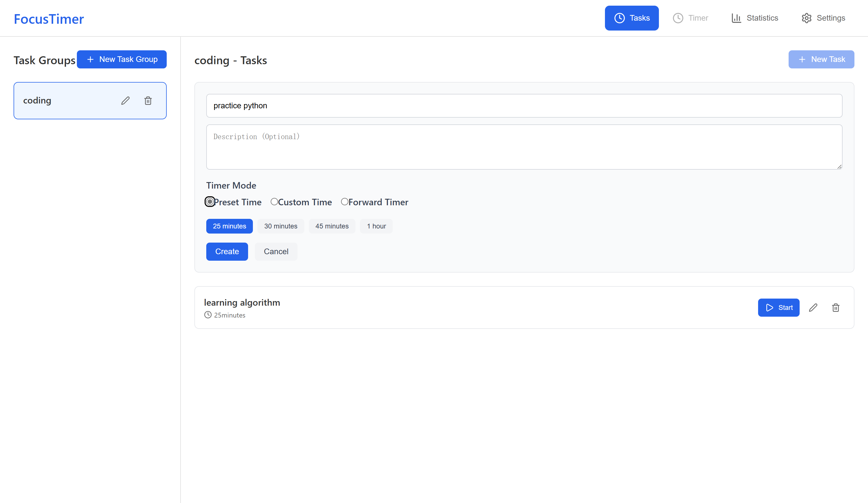Click the FocusTimer logo
868x503 pixels.
pyautogui.click(x=49, y=19)
